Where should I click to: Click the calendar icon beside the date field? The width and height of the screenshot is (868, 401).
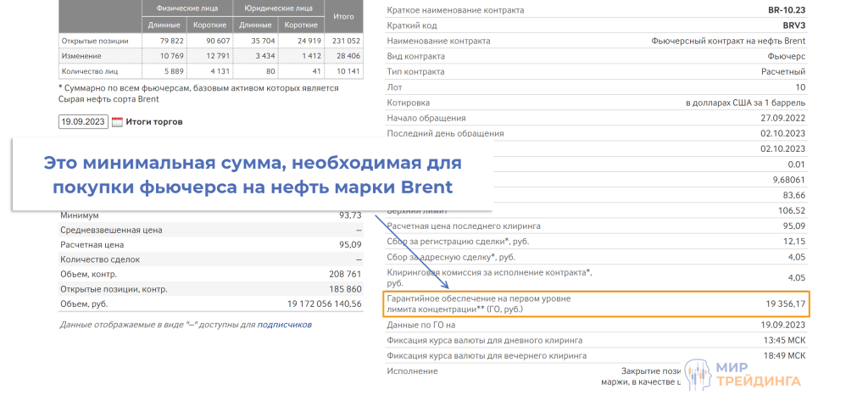[x=117, y=122]
